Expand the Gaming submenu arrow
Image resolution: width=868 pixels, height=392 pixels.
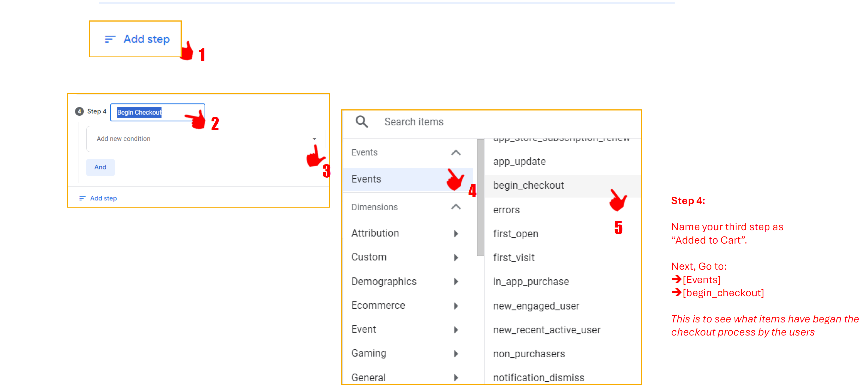456,353
